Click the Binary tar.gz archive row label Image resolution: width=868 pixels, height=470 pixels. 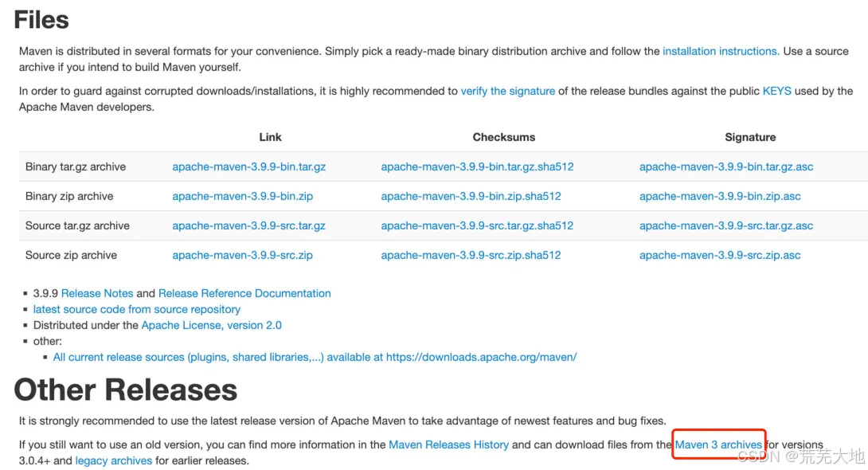point(76,166)
